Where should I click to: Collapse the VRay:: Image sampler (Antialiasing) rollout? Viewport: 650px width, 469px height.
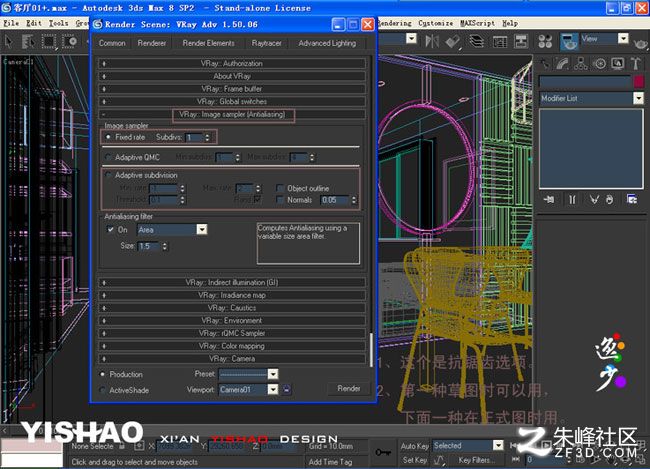pos(232,114)
